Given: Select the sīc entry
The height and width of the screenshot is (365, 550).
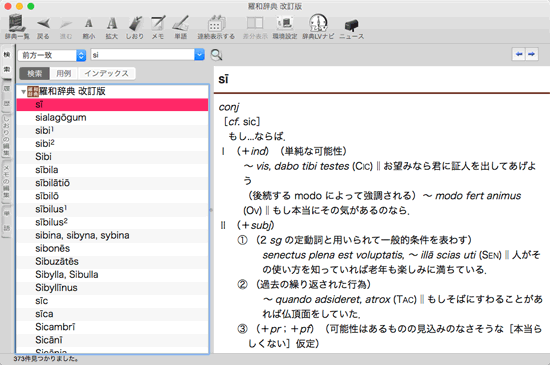Looking at the screenshot, I should (x=112, y=301).
